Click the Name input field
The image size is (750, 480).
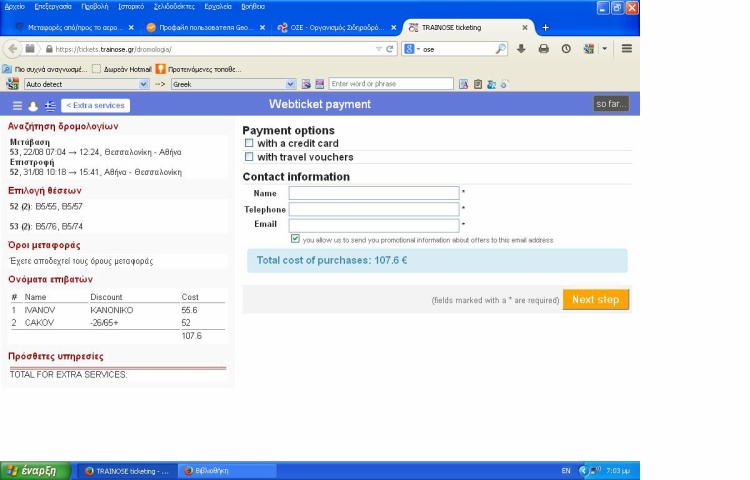click(x=374, y=193)
